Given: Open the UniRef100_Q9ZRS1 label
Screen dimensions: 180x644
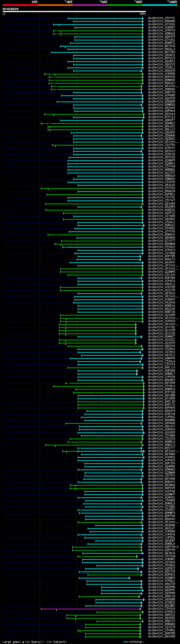Looking at the screenshot, I should click(161, 55).
